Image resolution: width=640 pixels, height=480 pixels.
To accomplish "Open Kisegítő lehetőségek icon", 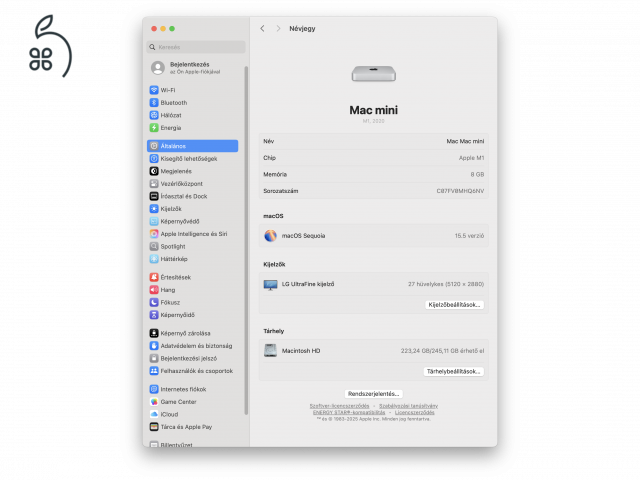I will pyautogui.click(x=154, y=158).
